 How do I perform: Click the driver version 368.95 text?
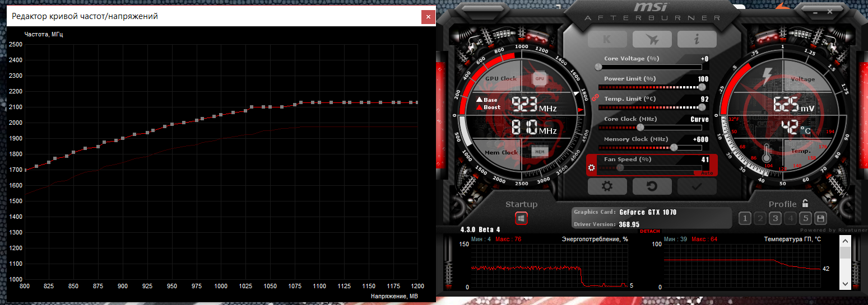[629, 224]
